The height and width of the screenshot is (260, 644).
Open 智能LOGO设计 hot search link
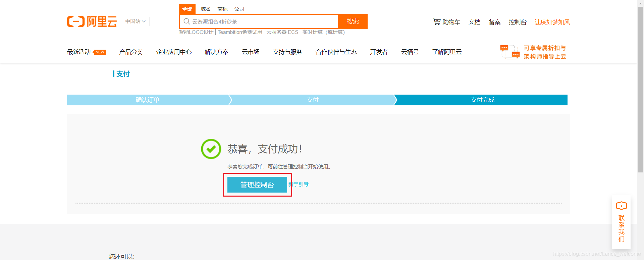click(x=196, y=32)
